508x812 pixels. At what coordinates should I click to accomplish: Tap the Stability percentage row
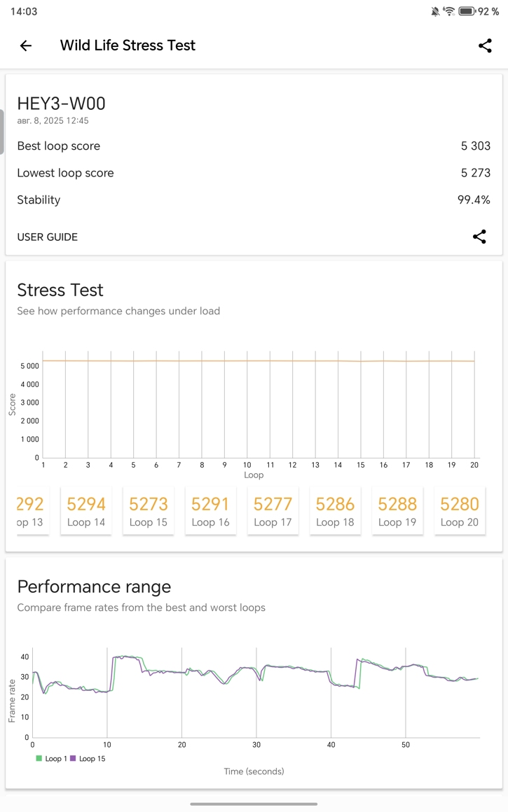pos(254,199)
